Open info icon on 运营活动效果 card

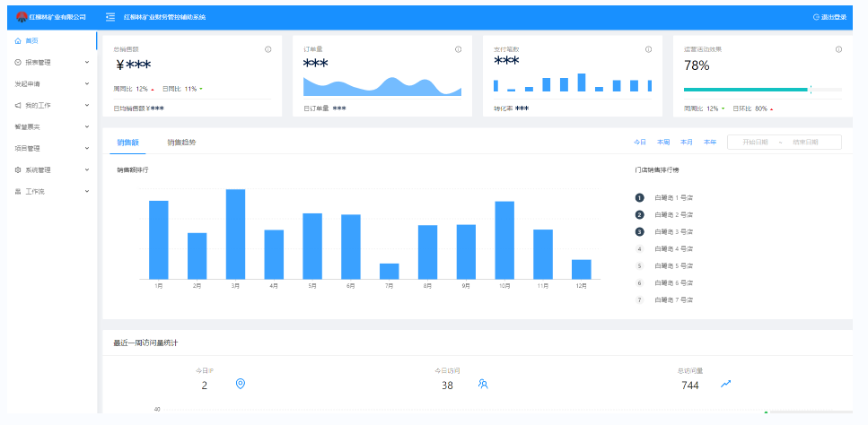pos(838,49)
